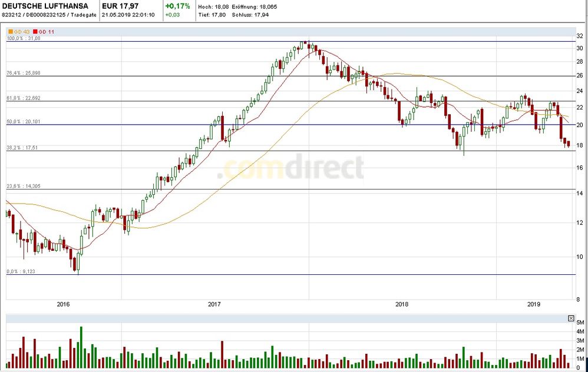The image size is (588, 372).
Task: Click the 0,0% : 9,123 Fibonacci label
Action: 21,271
